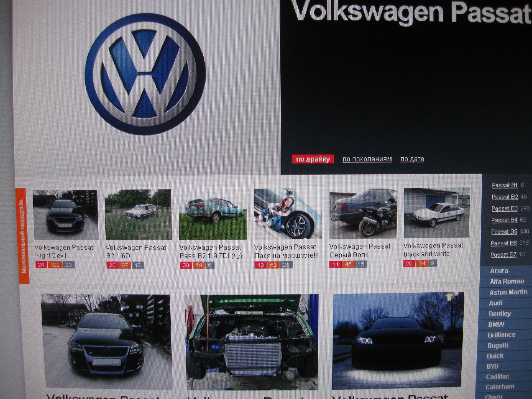Choose Brilliance in the brand list
Viewport: 532px width, 399px height.
(502, 335)
